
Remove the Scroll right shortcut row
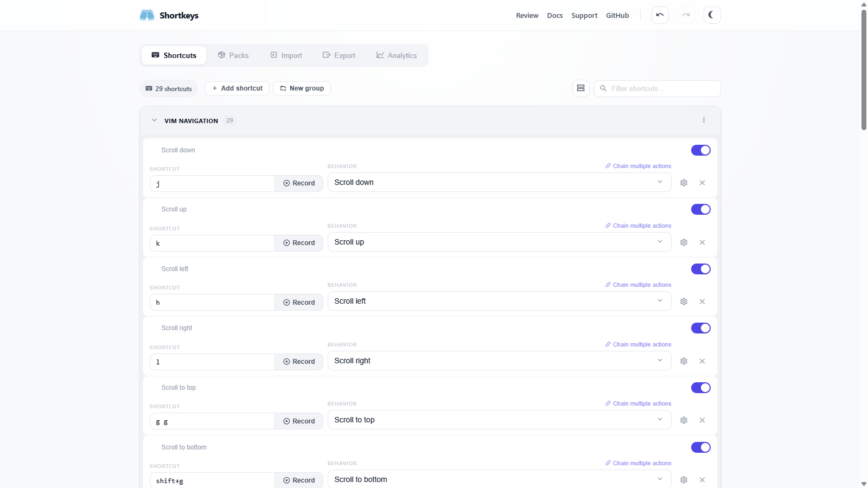(702, 361)
